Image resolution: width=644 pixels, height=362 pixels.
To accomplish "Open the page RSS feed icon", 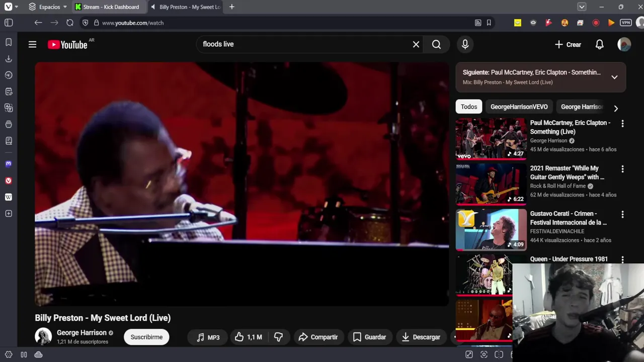I will point(478,23).
